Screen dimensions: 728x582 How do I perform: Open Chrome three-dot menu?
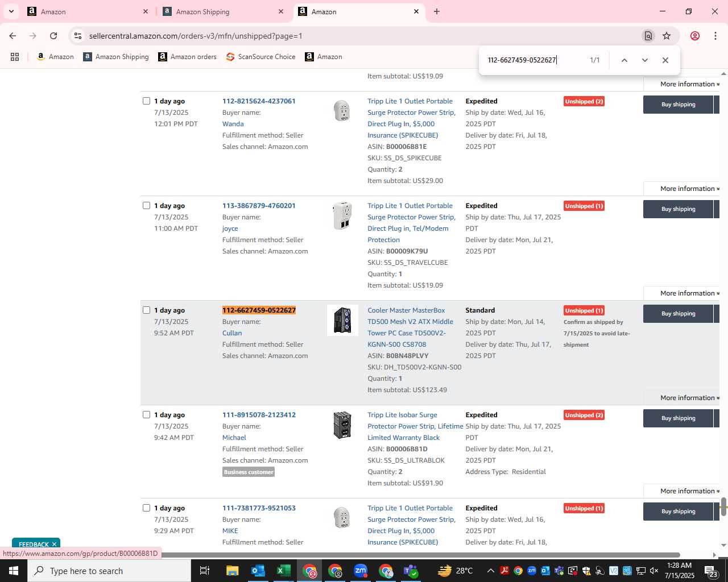[715, 36]
